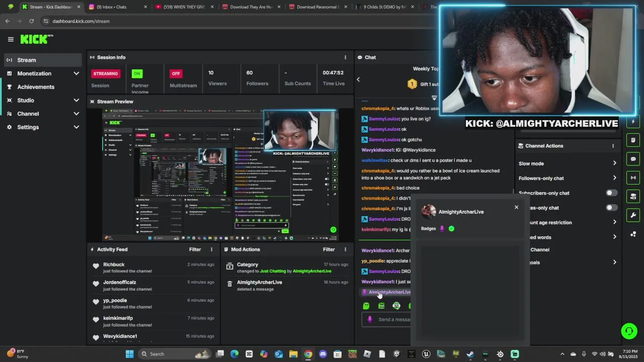644x362 pixels.
Task: Open the Windows Start menu
Action: point(129,354)
